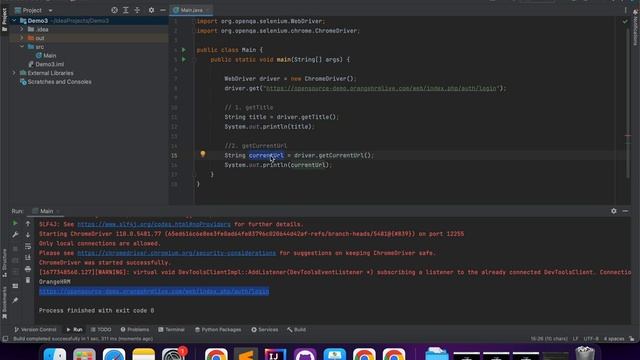The width and height of the screenshot is (640, 360).
Task: Open Run panel gear settings
Action: [613, 211]
